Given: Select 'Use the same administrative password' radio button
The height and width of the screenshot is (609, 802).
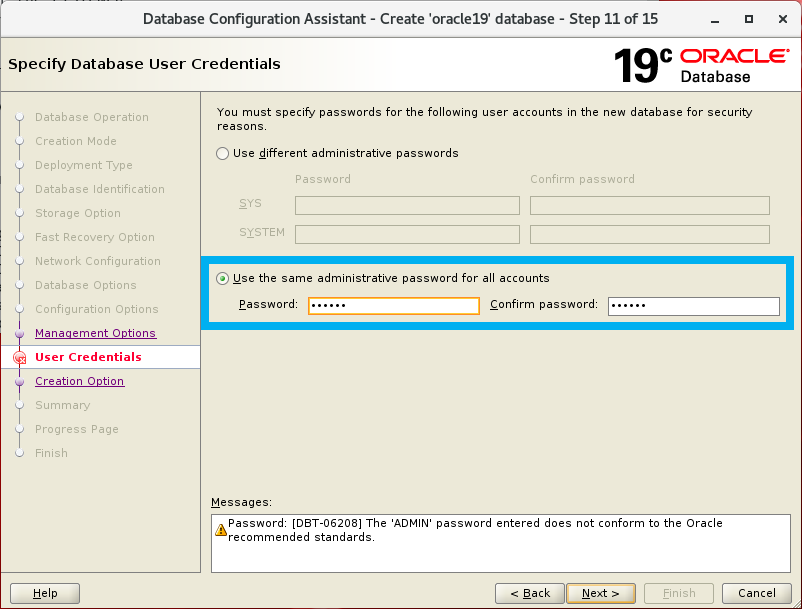Looking at the screenshot, I should pyautogui.click(x=222, y=279).
